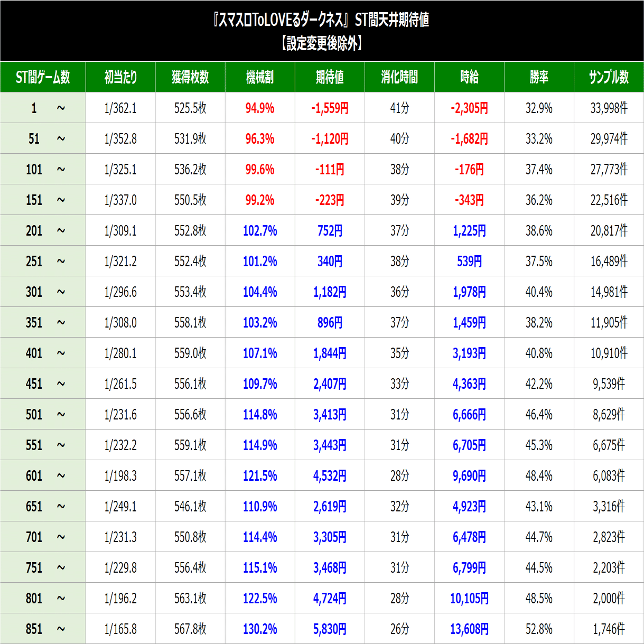Click the 消化時間 column header
This screenshot has height=644, width=644.
(x=399, y=77)
